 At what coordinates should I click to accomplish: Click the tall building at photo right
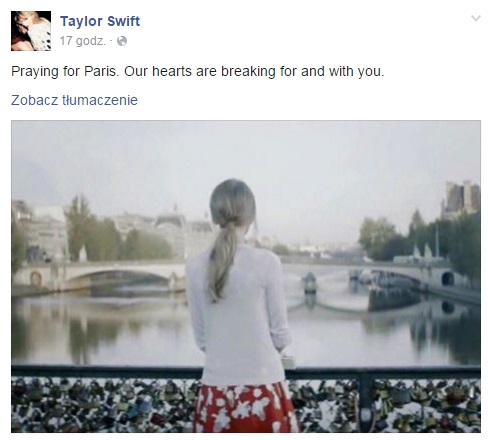461,198
